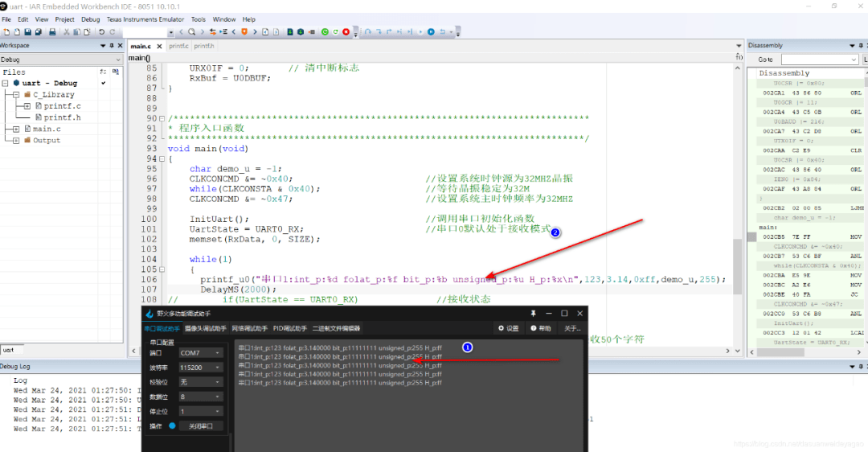Click the 关闭串口 close port button
Screen dimensions: 868x452
pyautogui.click(x=200, y=425)
